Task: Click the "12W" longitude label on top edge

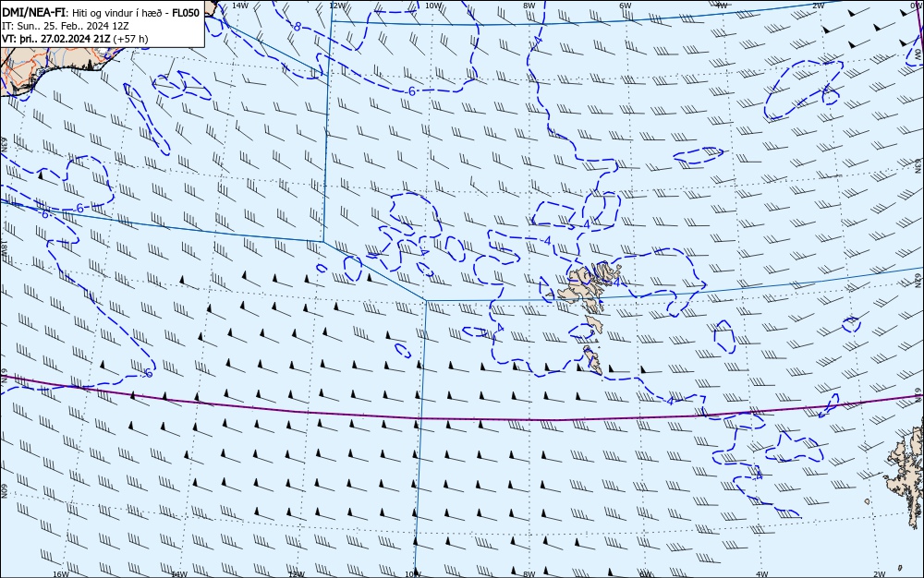Action: [336, 5]
